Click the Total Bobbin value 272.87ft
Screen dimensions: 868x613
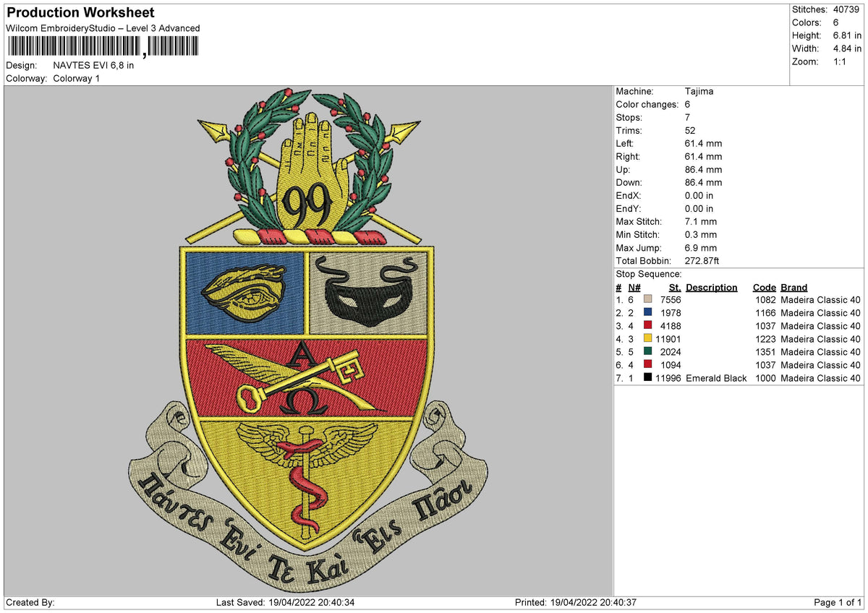pyautogui.click(x=702, y=261)
